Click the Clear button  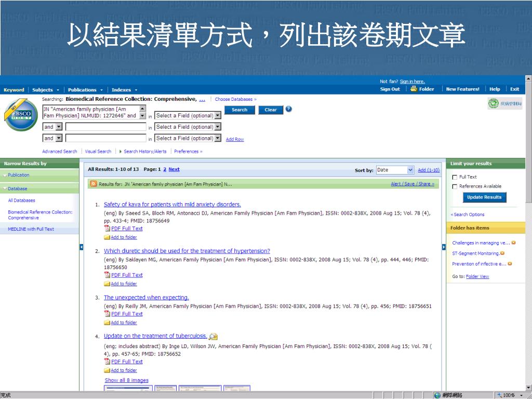coord(271,110)
